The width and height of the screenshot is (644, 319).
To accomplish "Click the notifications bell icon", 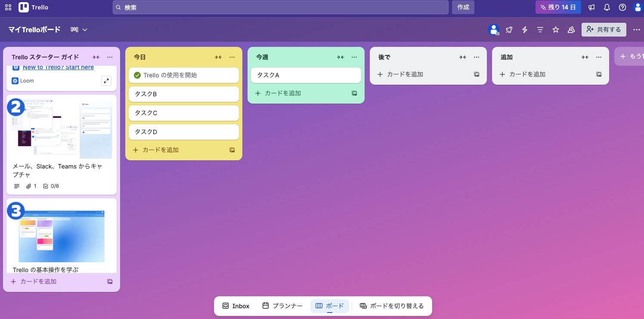I will tap(607, 7).
